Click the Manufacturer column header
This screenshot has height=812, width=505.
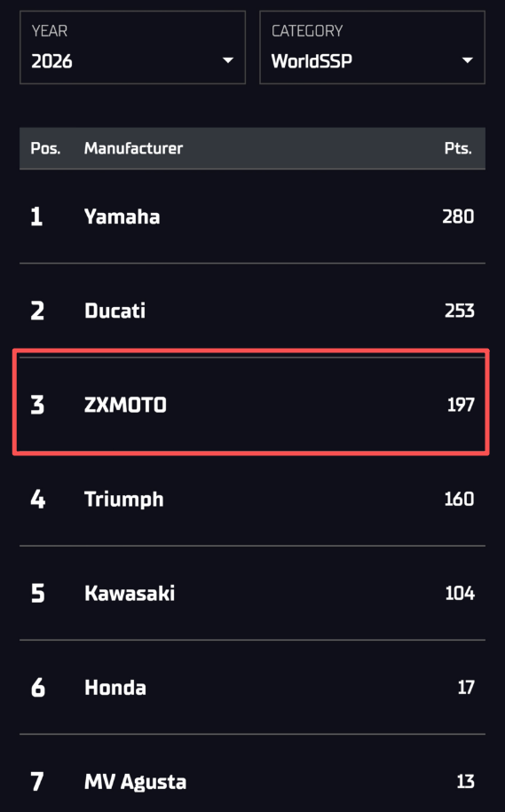[x=134, y=148]
